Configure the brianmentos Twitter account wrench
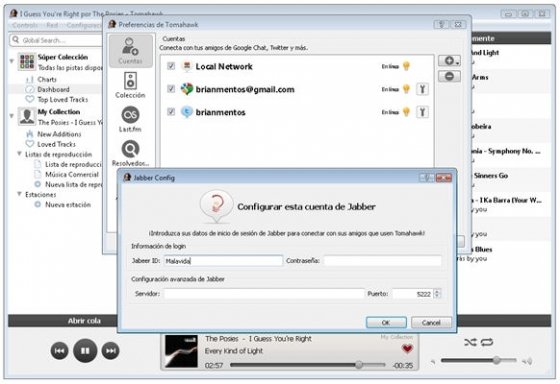Image resolution: width=560 pixels, height=384 pixels. coord(422,112)
